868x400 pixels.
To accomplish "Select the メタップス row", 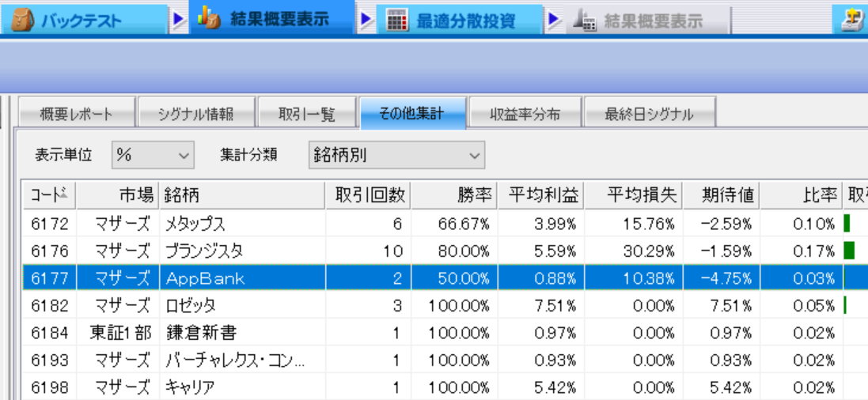I will point(445,224).
